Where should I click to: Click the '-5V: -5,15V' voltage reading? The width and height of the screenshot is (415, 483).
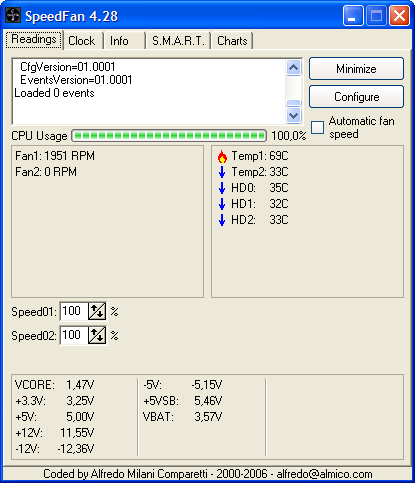coord(183,385)
